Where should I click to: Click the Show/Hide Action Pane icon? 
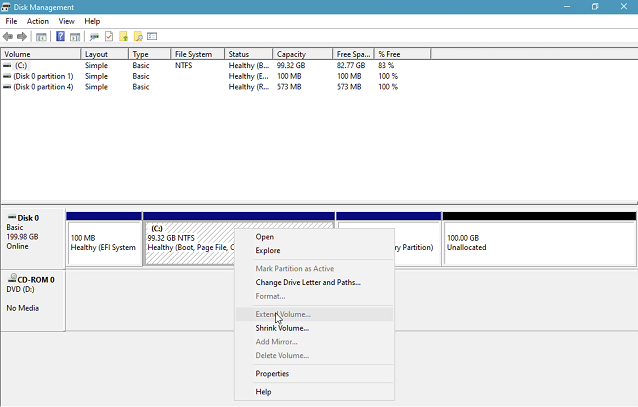76,37
